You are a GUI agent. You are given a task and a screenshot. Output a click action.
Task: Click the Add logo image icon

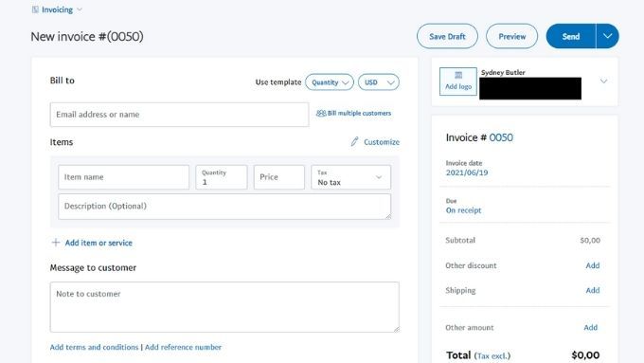pos(458,75)
